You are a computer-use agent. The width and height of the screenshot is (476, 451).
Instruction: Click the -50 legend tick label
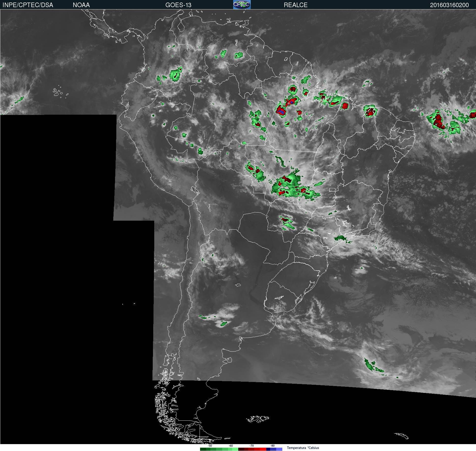[210, 446]
